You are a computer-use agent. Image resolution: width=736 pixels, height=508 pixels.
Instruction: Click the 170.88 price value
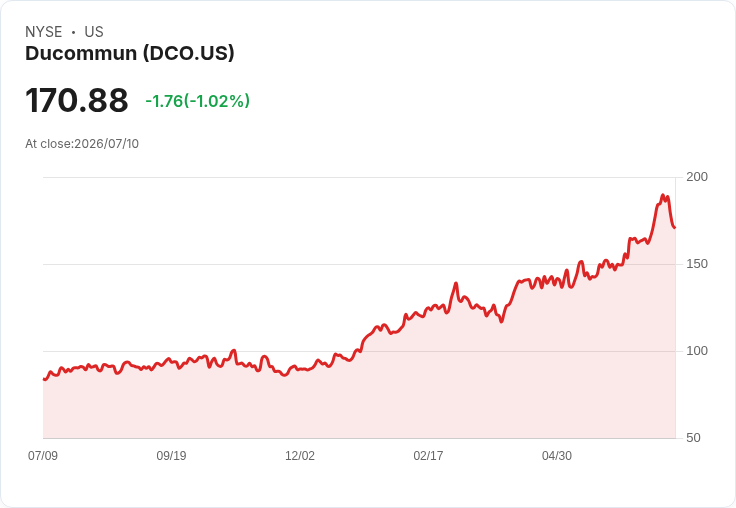(x=77, y=100)
